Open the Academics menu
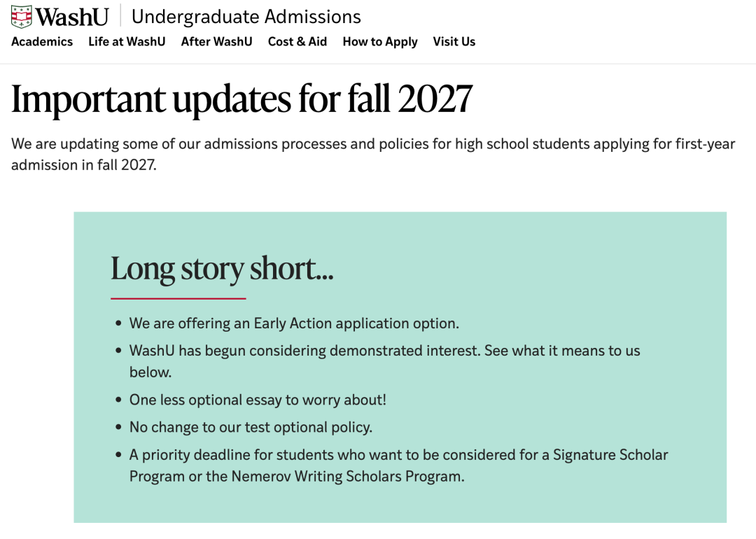The width and height of the screenshot is (756, 539). click(x=42, y=41)
